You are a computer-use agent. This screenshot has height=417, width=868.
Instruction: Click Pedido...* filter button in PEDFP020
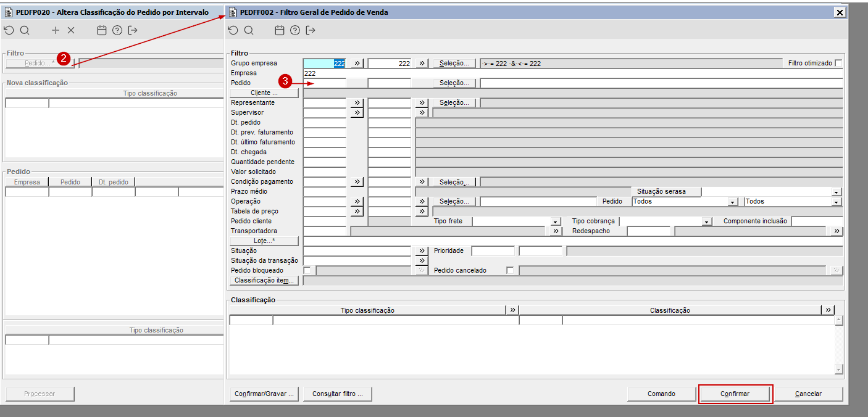40,63
